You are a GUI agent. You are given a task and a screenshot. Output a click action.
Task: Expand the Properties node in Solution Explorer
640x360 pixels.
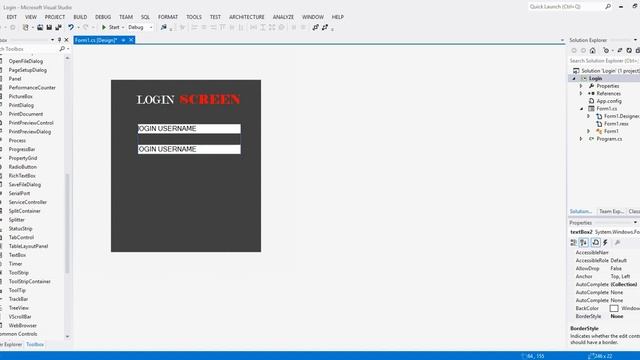[581, 86]
